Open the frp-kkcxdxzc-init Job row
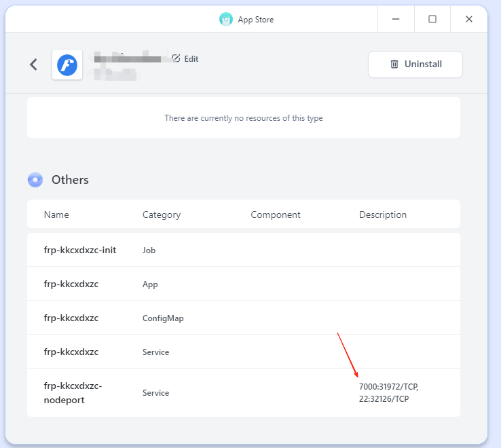The width and height of the screenshot is (501, 448). click(x=80, y=250)
